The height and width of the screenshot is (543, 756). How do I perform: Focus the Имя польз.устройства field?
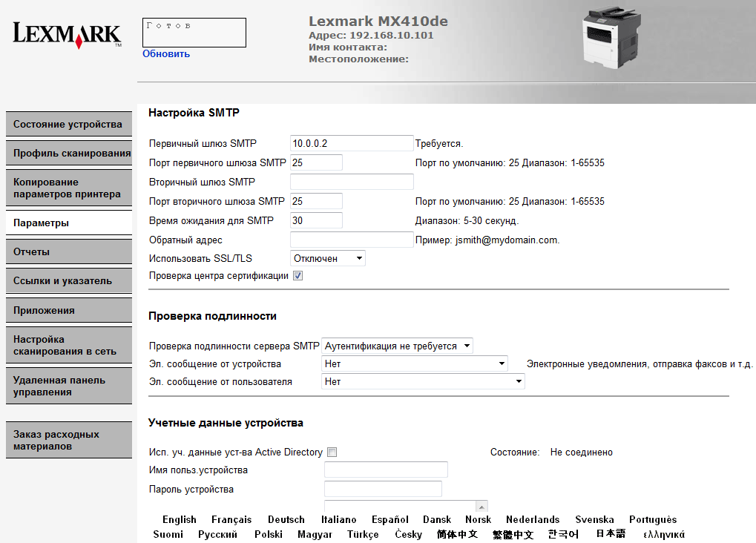pyautogui.click(x=386, y=470)
